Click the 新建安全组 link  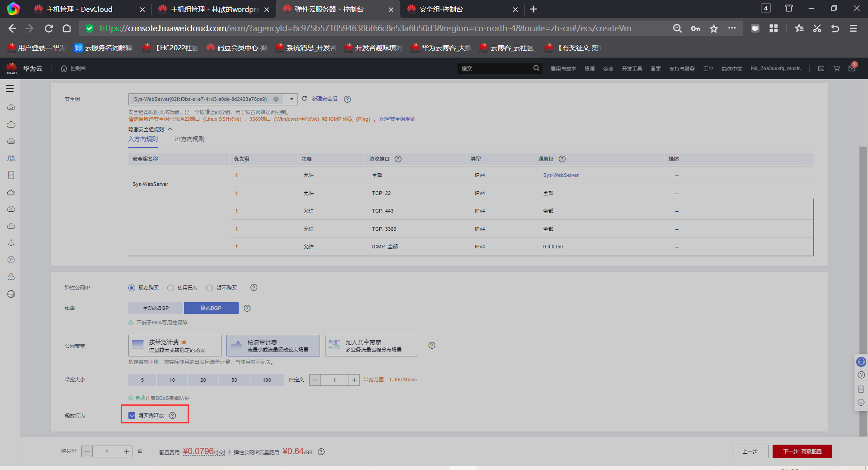tap(325, 99)
